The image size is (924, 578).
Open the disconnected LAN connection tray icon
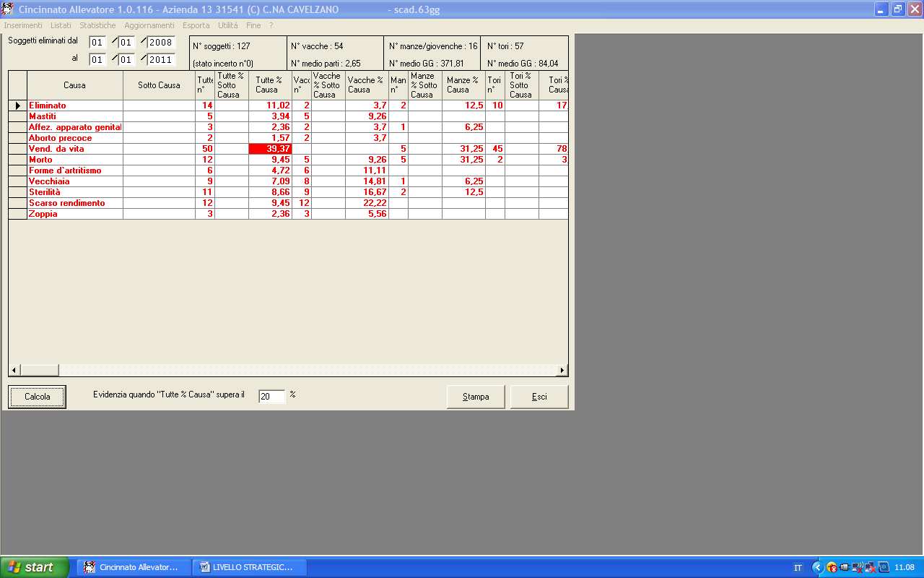click(x=871, y=567)
